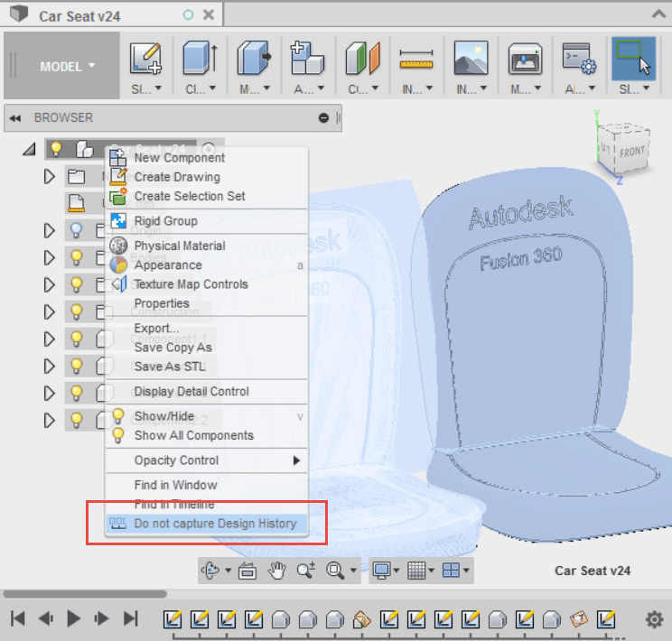Open timeline settings gear
Image resolution: width=672 pixels, height=641 pixels.
tap(654, 619)
